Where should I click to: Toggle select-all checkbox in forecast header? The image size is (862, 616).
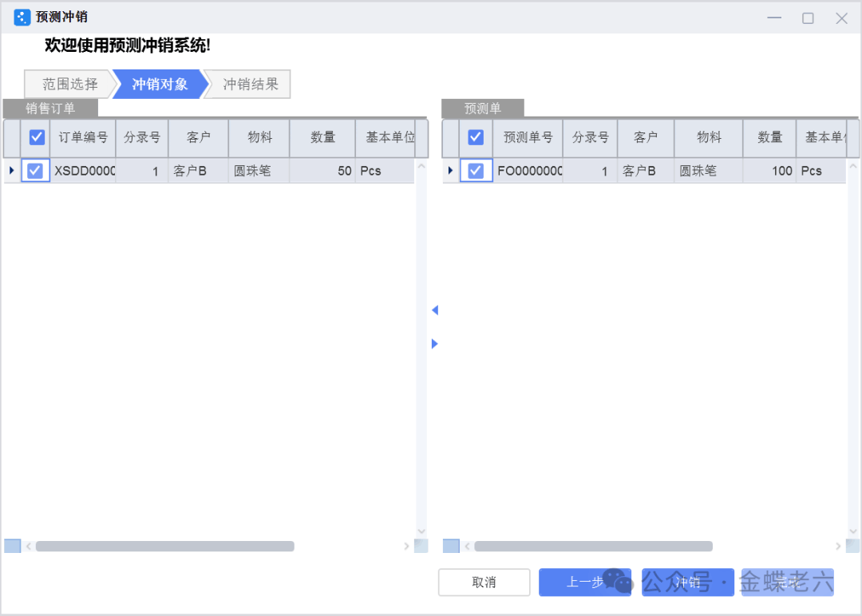point(476,138)
